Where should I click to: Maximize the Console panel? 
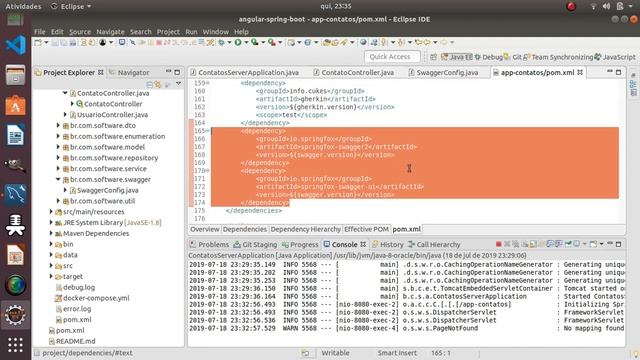[619, 244]
